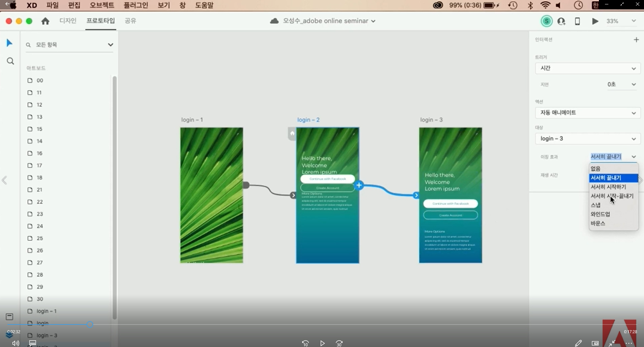Image resolution: width=644 pixels, height=347 pixels.
Task: Click the video progress slider handle
Action: [90, 324]
